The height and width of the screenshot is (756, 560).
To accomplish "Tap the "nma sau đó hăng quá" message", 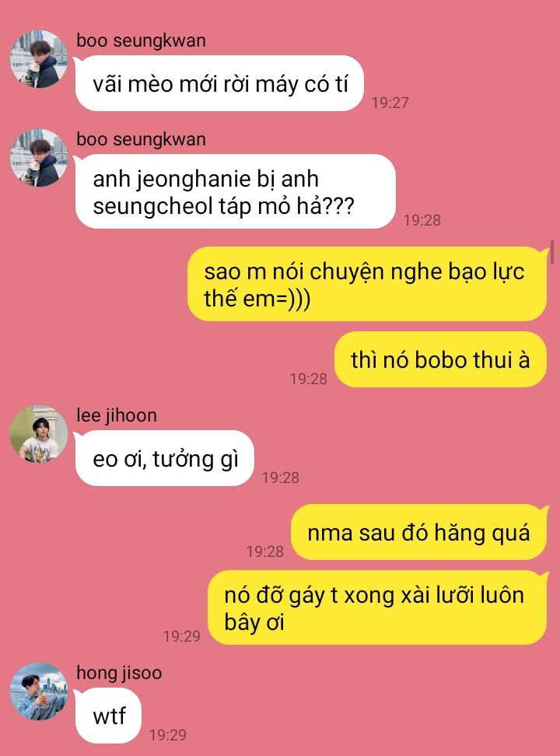I will [x=418, y=532].
